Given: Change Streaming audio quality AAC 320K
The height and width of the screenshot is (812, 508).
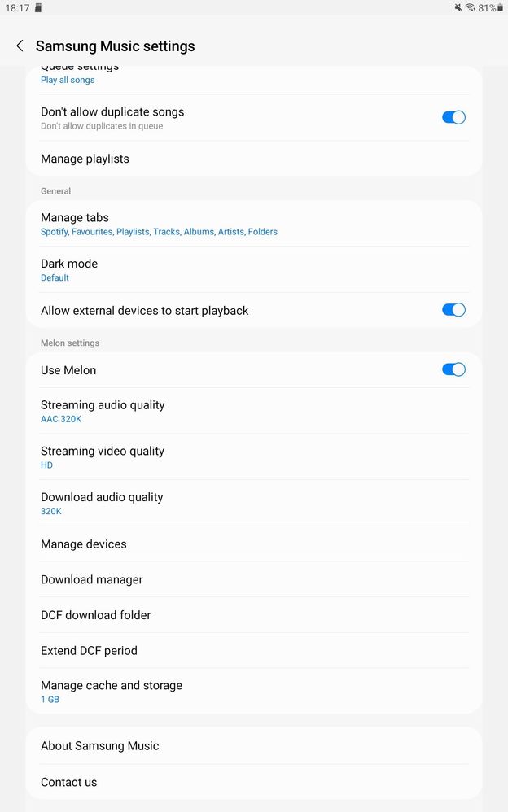Looking at the screenshot, I should [254, 411].
